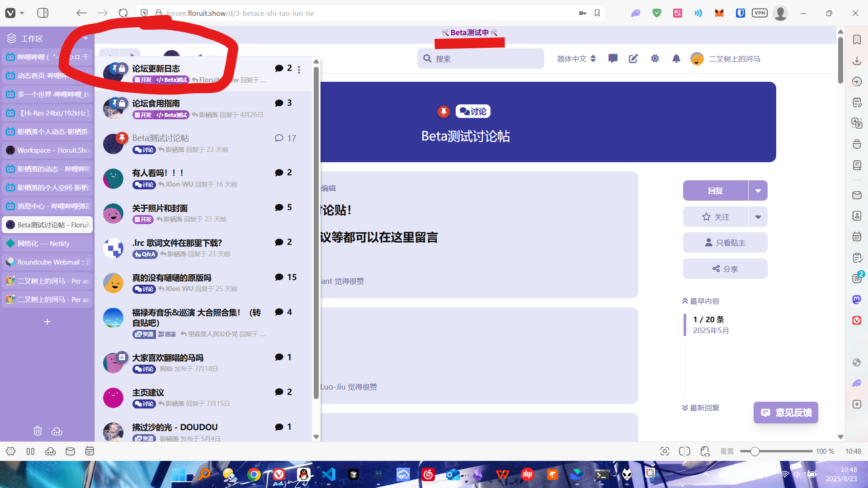Toggle Vivaldi side panel button
Viewport: 868px width, 488px height.
43,13
